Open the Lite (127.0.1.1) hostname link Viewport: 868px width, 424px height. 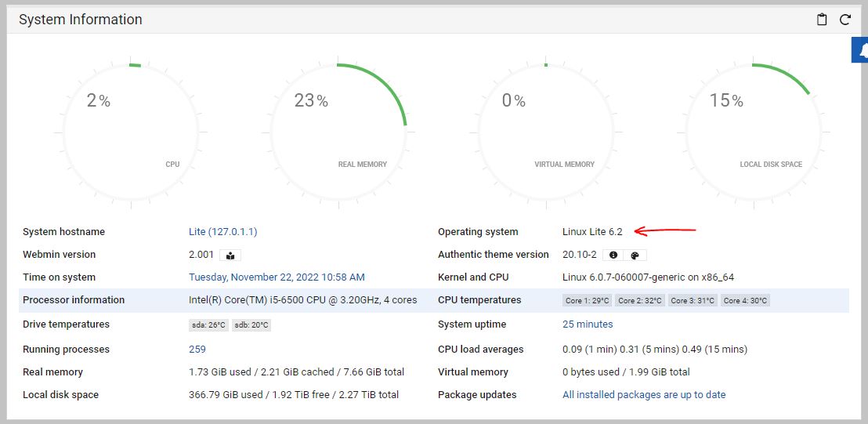(222, 232)
